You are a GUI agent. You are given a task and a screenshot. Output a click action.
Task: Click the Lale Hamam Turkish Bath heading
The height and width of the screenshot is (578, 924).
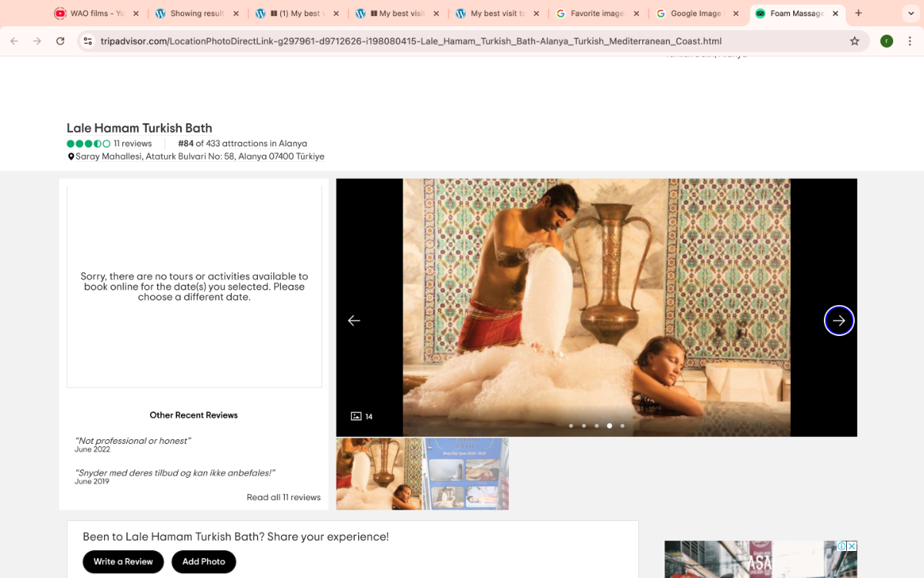point(139,128)
